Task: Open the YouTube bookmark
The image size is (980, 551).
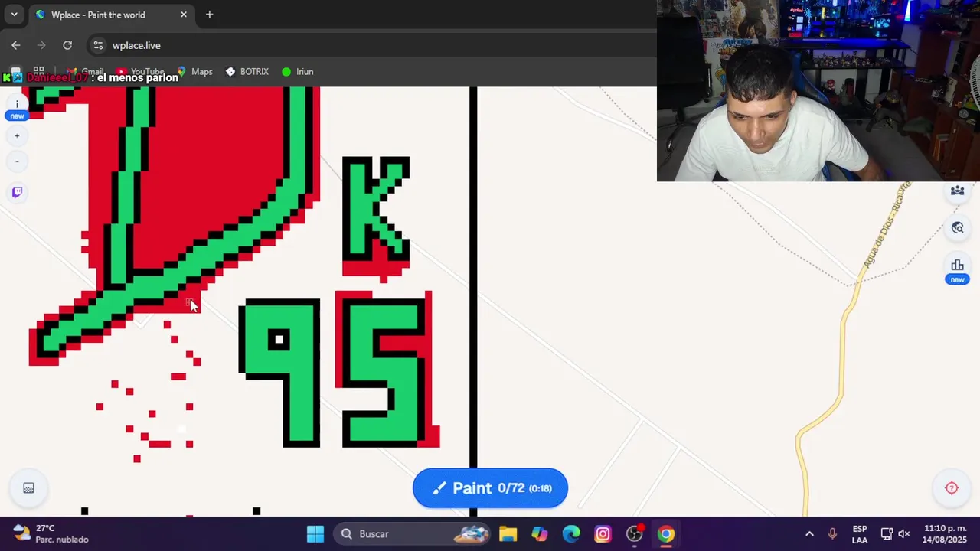Action: (142, 73)
